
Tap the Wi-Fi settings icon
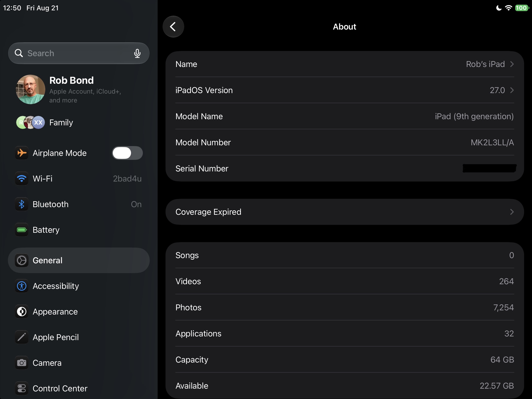click(x=22, y=179)
